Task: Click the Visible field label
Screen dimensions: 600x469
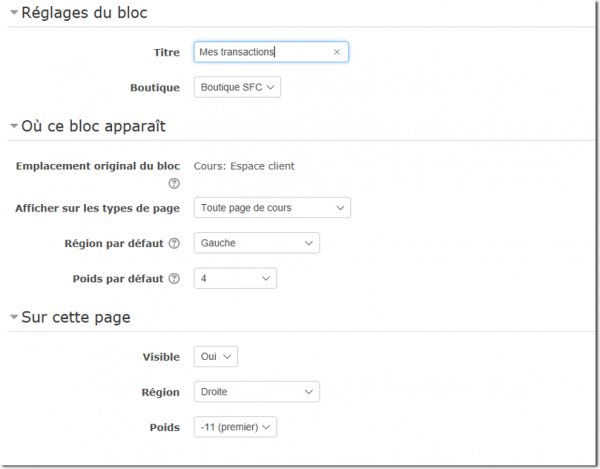Action: (161, 357)
